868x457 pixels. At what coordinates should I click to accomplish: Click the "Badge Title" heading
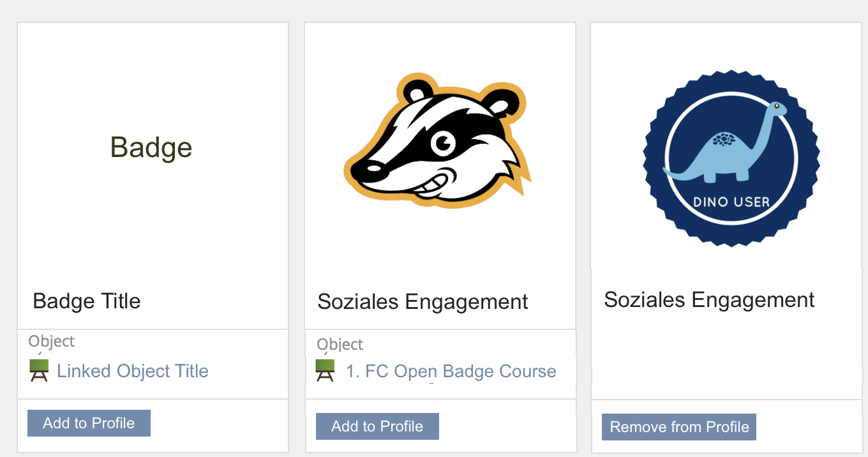tap(87, 301)
